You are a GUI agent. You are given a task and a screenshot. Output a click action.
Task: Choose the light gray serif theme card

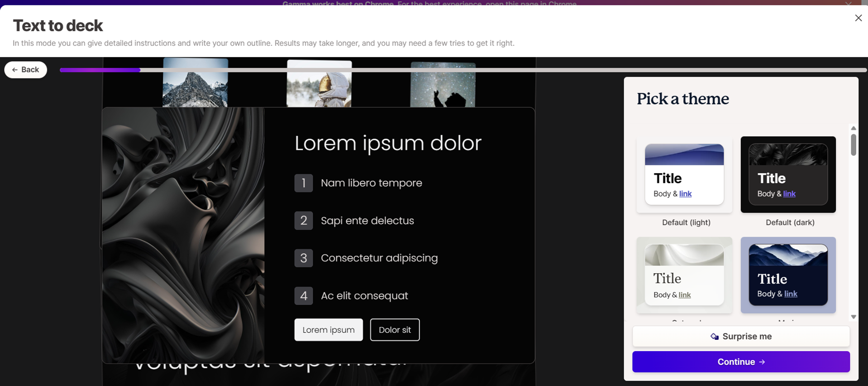(684, 275)
